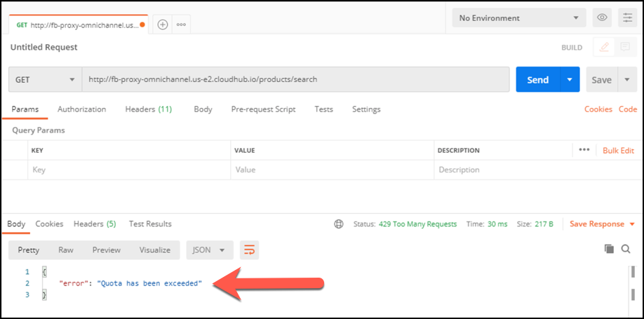
Task: Open the JSON format dropdown
Action: tap(210, 250)
